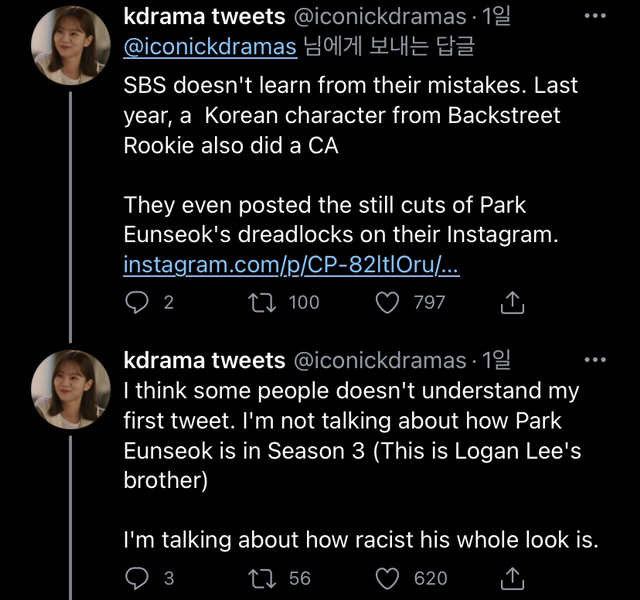The height and width of the screenshot is (600, 640).
Task: Open the @iconickdramas mention in reply line
Action: click(210, 46)
